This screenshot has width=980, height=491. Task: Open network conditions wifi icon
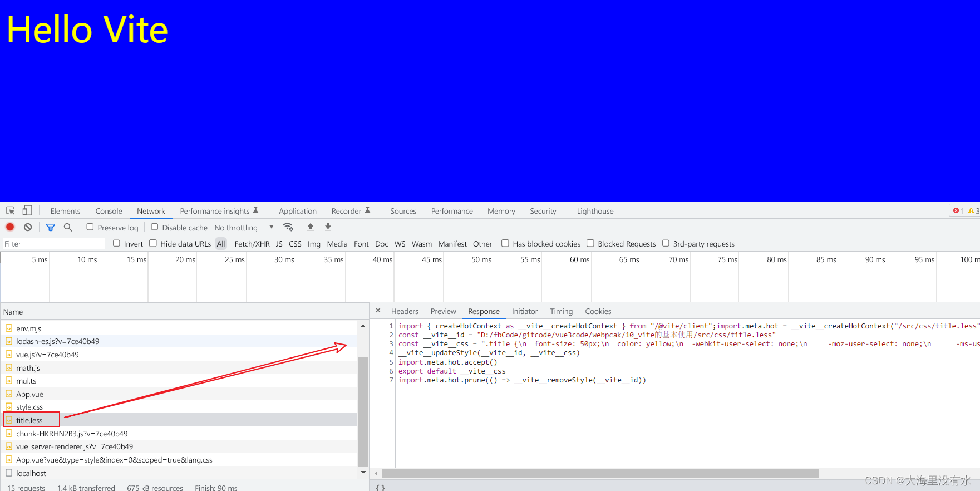pyautogui.click(x=288, y=227)
